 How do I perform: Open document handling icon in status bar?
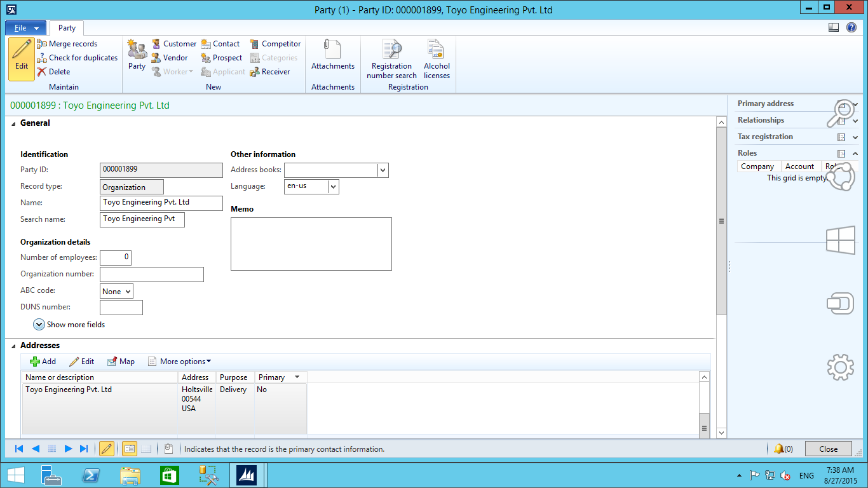[x=168, y=449]
